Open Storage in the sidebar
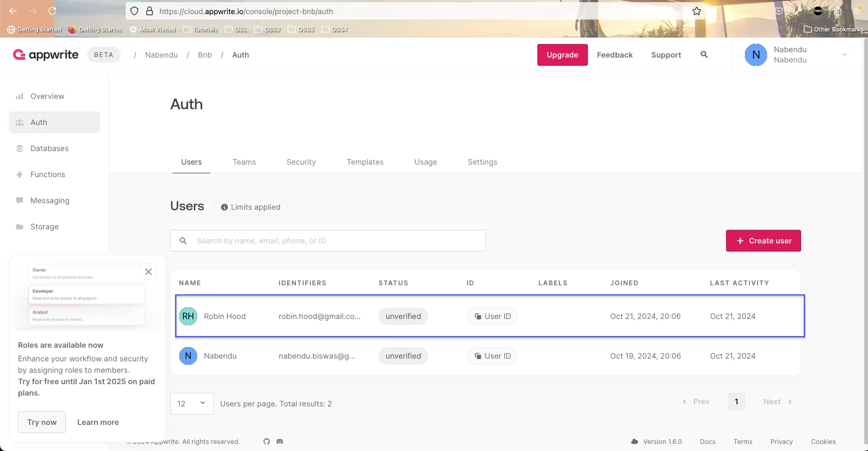The height and width of the screenshot is (451, 868). 54,227
